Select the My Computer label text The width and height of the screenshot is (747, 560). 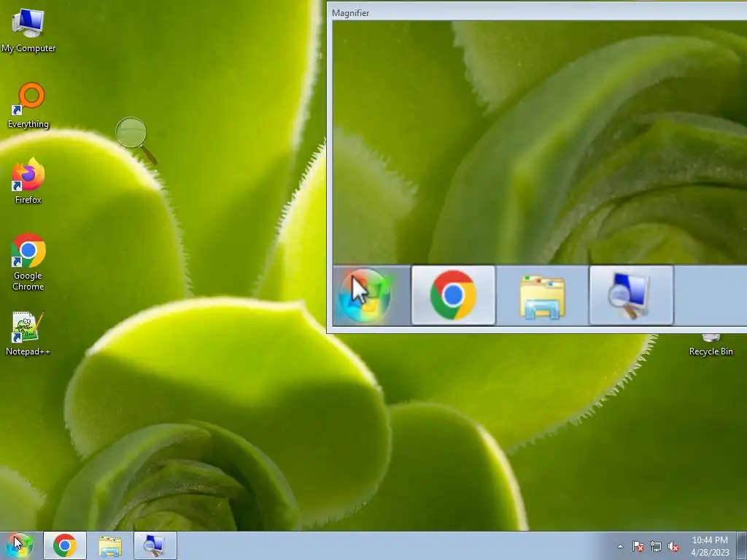click(x=28, y=48)
